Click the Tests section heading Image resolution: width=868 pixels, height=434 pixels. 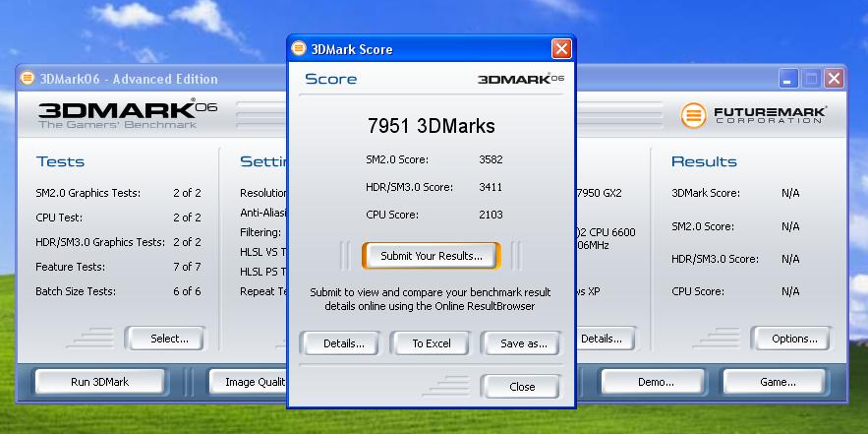point(60,161)
